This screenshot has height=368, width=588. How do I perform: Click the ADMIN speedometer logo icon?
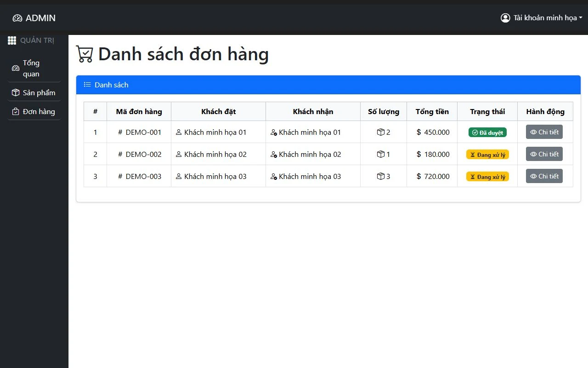click(x=17, y=18)
